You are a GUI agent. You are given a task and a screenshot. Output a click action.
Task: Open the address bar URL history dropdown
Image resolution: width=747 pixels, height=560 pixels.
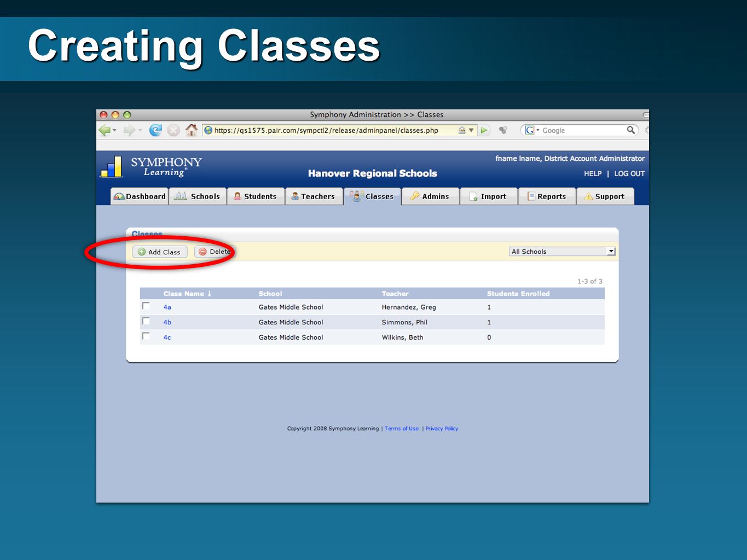[x=471, y=130]
